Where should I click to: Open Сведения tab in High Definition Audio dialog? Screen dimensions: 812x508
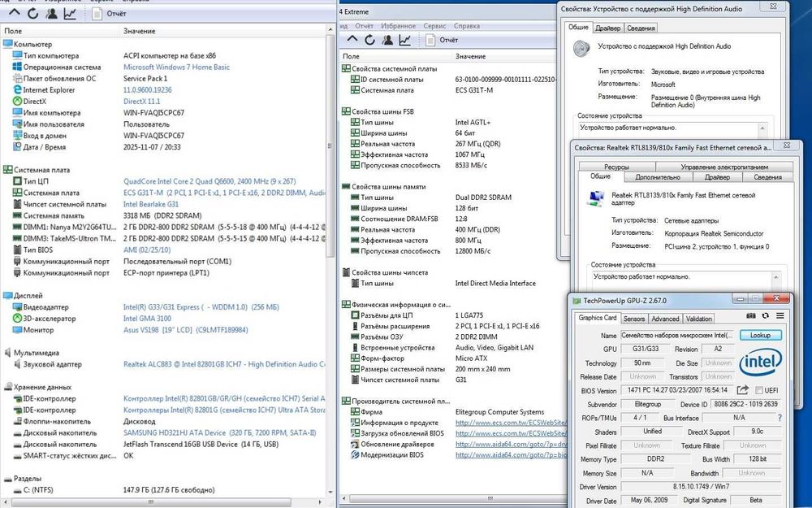click(x=641, y=28)
